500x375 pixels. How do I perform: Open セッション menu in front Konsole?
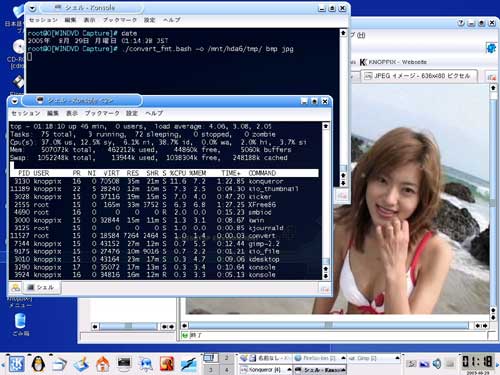point(26,113)
